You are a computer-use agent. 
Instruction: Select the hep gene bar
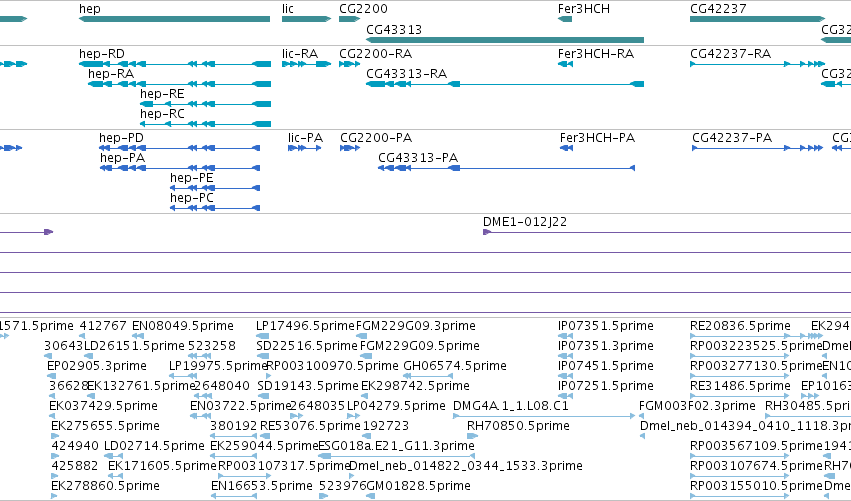point(174,19)
